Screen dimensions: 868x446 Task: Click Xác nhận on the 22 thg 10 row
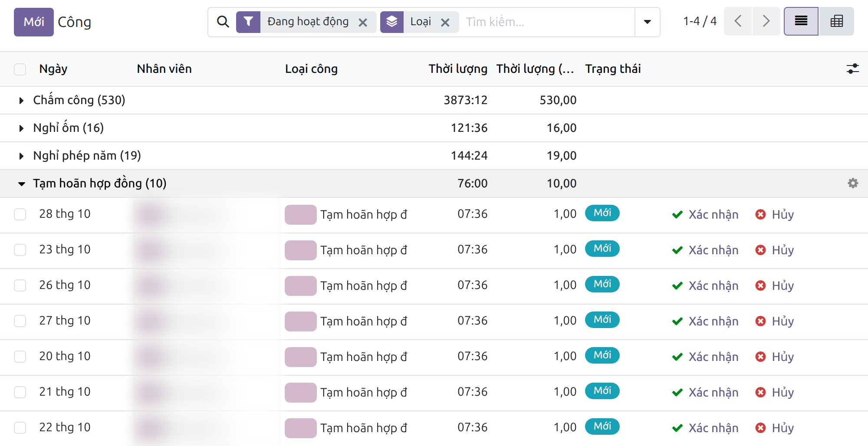(x=705, y=428)
